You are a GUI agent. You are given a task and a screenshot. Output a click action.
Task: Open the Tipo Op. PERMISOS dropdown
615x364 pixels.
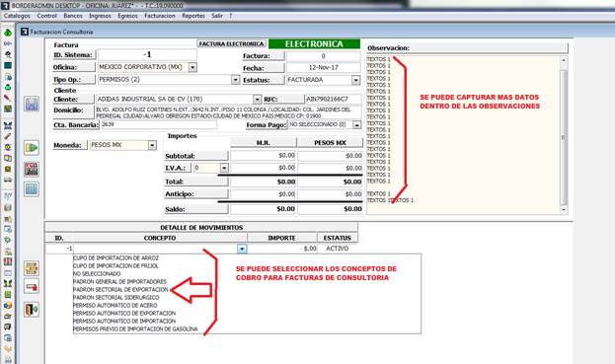[235, 80]
